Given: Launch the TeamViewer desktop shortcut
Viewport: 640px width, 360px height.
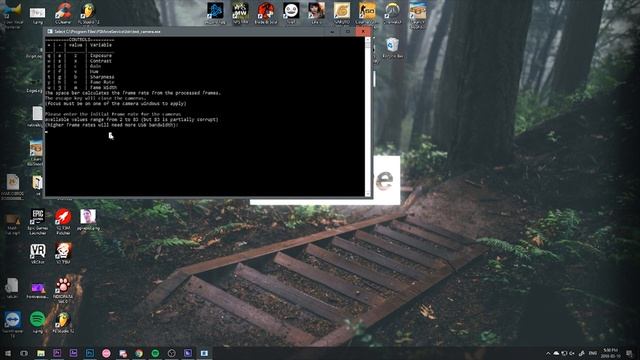Looking at the screenshot, I should (x=13, y=323).
